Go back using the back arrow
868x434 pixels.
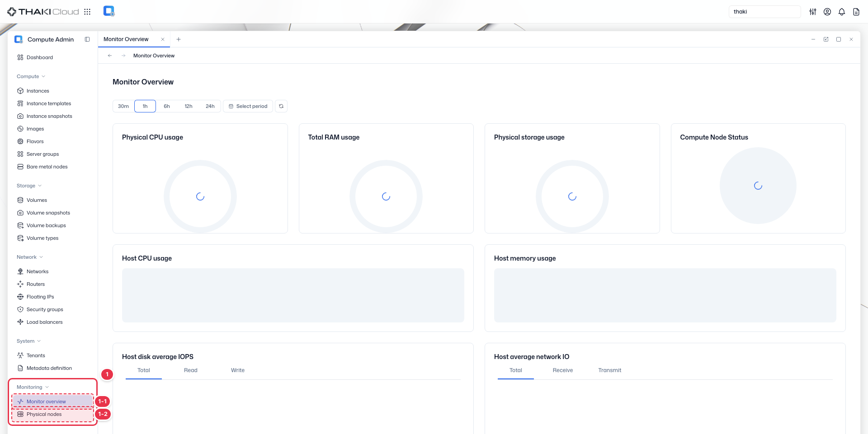click(110, 56)
